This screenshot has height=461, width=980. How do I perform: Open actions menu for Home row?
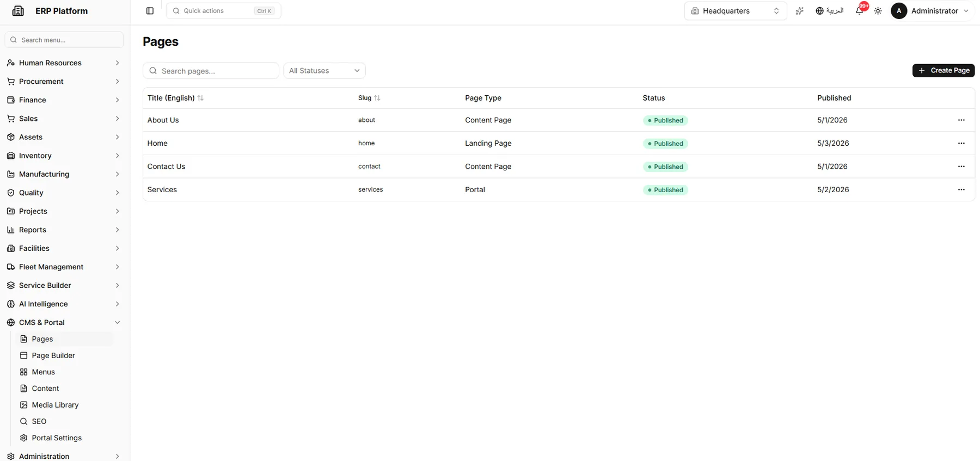961,143
